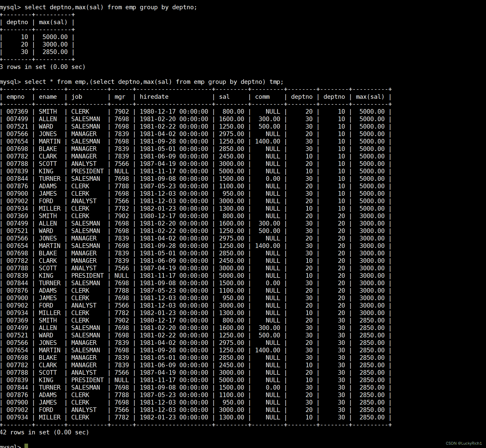Click the job column header

coord(77,97)
